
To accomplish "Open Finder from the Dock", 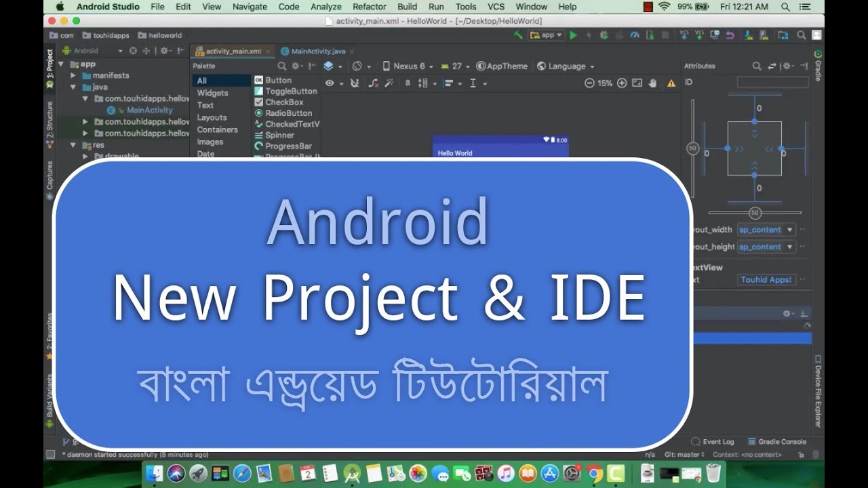I will click(x=155, y=473).
